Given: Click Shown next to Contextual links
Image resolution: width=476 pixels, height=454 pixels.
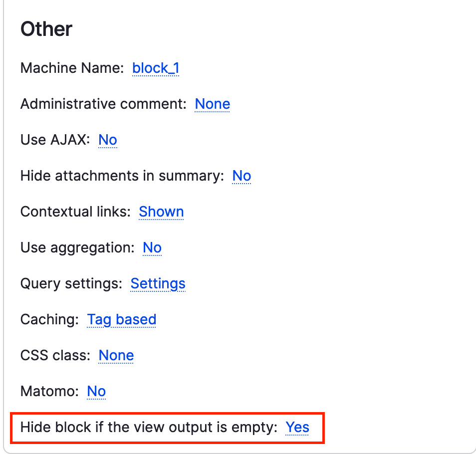Looking at the screenshot, I should pyautogui.click(x=161, y=212).
